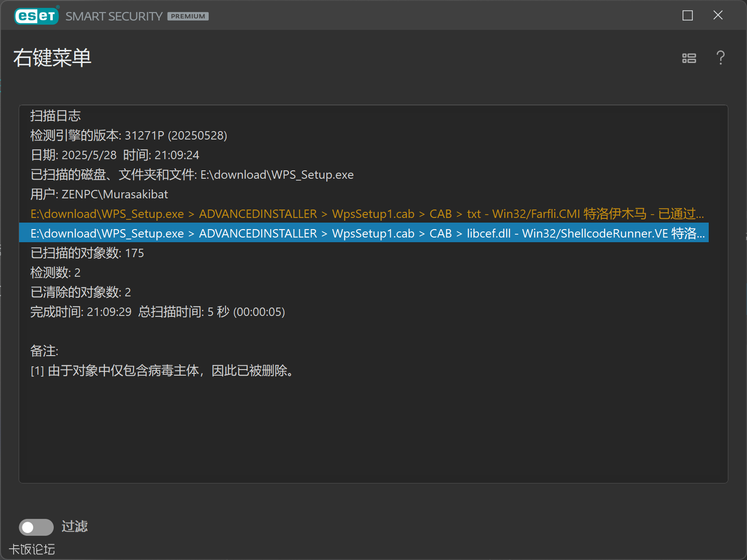The image size is (747, 560).
Task: Click the PREMIUM badge in title bar
Action: (188, 16)
